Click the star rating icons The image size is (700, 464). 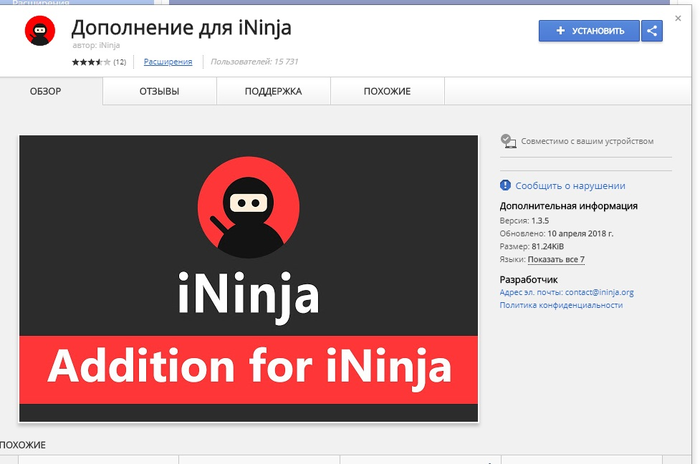point(91,62)
